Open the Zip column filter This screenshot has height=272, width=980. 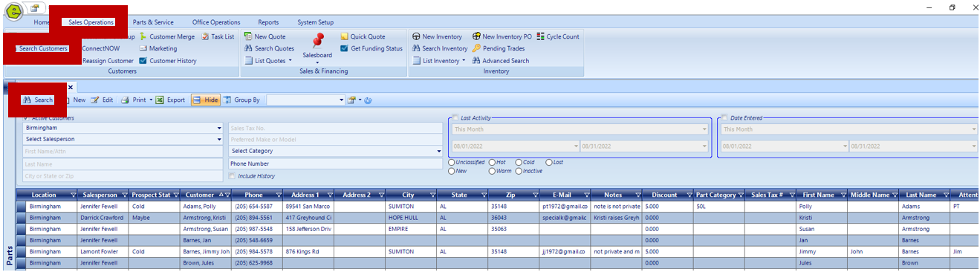tap(535, 195)
